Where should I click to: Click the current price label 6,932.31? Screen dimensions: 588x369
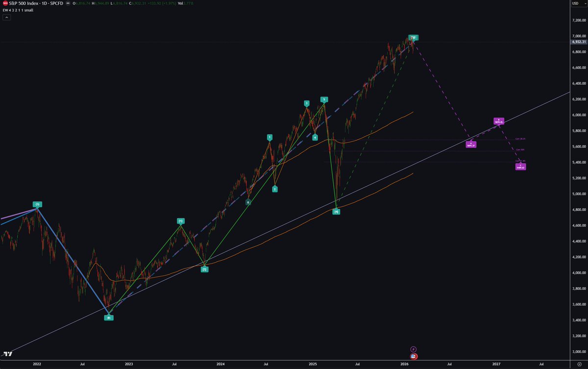pos(578,42)
